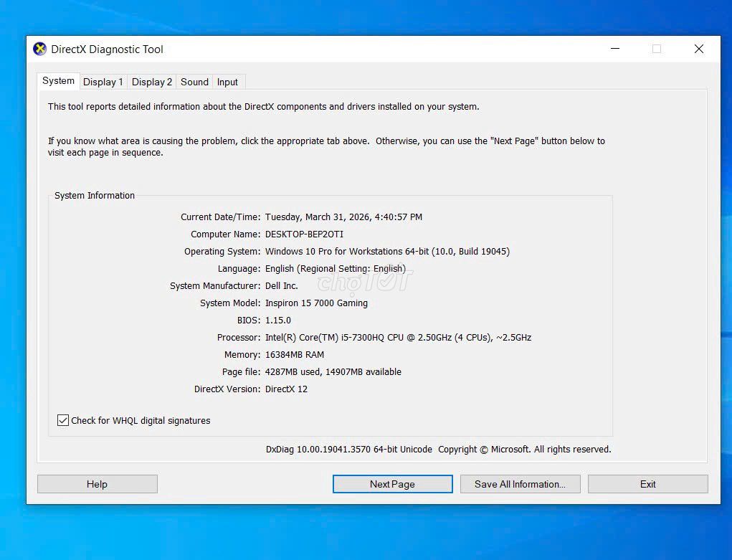Click the 'This tool reports detailed information' sentence
Image resolution: width=732 pixels, height=560 pixels.
[x=263, y=107]
